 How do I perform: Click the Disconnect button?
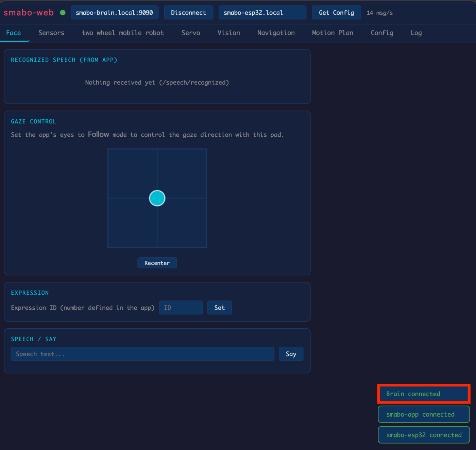click(x=188, y=13)
